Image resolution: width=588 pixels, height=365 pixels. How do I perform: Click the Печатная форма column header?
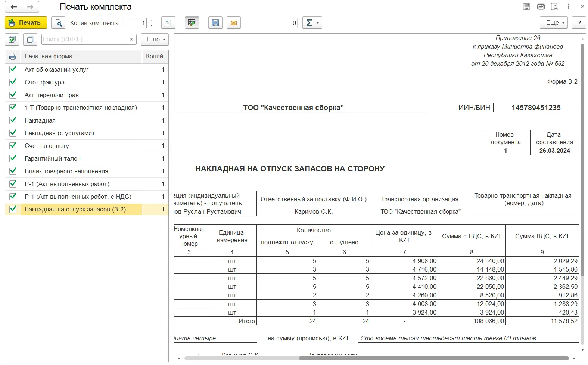(x=81, y=56)
